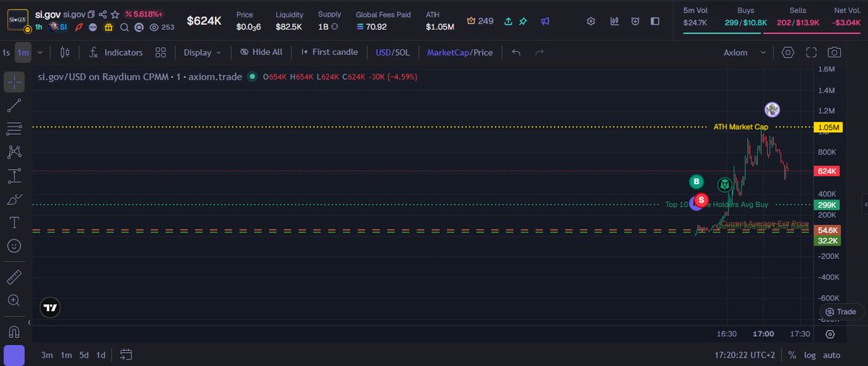Select the projection/forecast tool in sidebar
Viewport: 868px width, 366px height.
(x=14, y=176)
